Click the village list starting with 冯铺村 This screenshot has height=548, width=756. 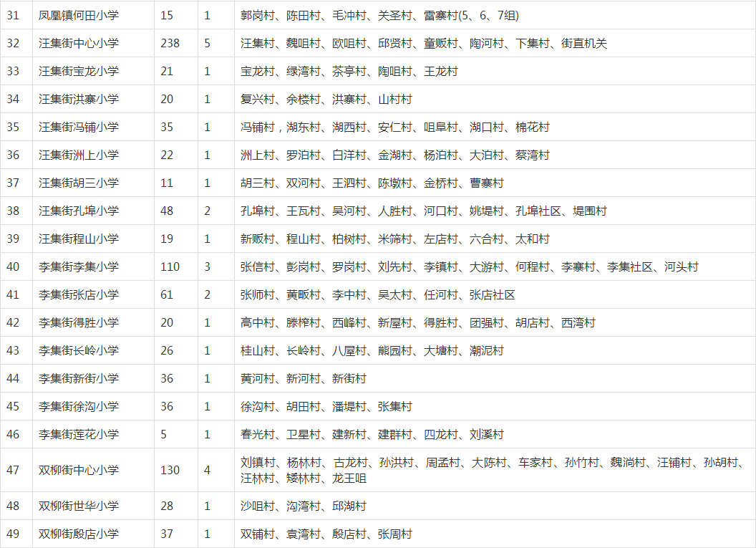[x=394, y=127]
